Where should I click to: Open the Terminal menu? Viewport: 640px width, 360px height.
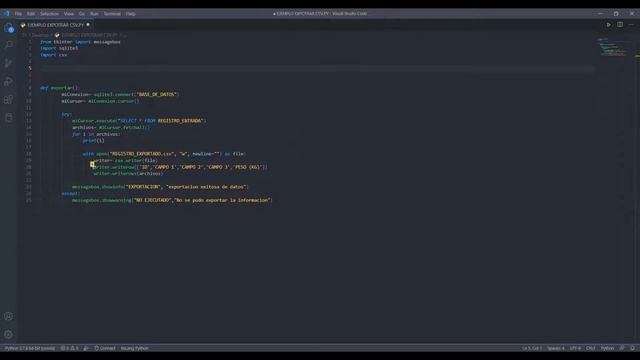click(x=112, y=14)
